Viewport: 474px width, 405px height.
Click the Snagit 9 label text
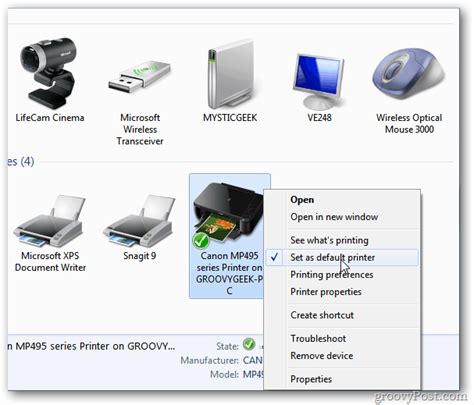click(x=139, y=256)
